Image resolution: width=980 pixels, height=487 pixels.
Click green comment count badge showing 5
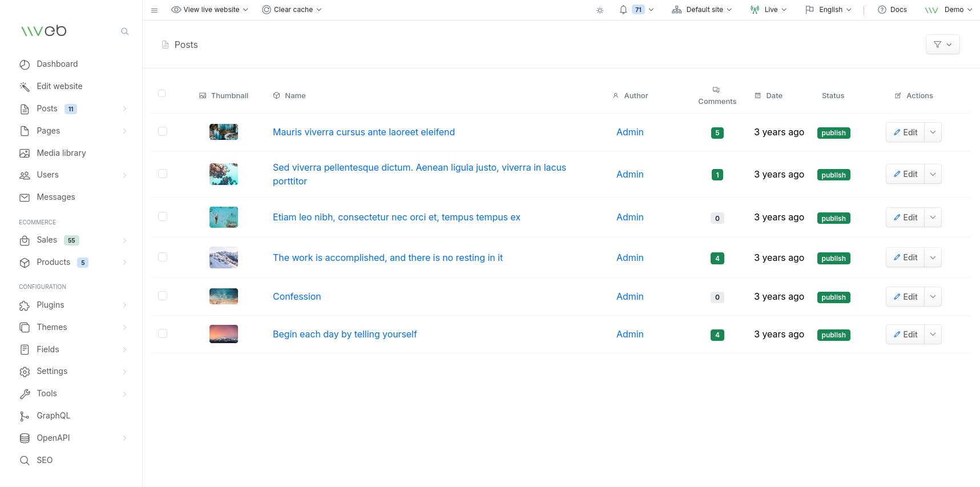coord(717,133)
